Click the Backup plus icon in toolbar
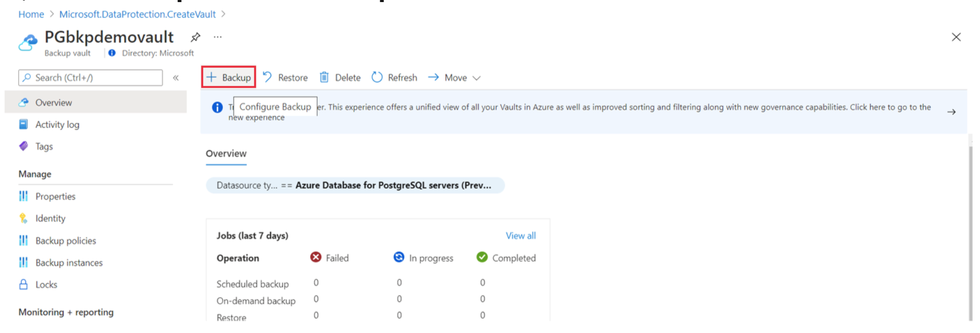This screenshot has height=333, width=980. [212, 77]
